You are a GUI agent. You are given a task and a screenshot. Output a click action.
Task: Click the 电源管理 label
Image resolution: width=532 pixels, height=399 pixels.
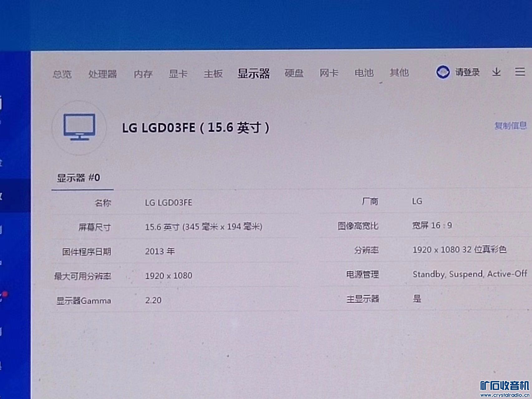tap(362, 274)
